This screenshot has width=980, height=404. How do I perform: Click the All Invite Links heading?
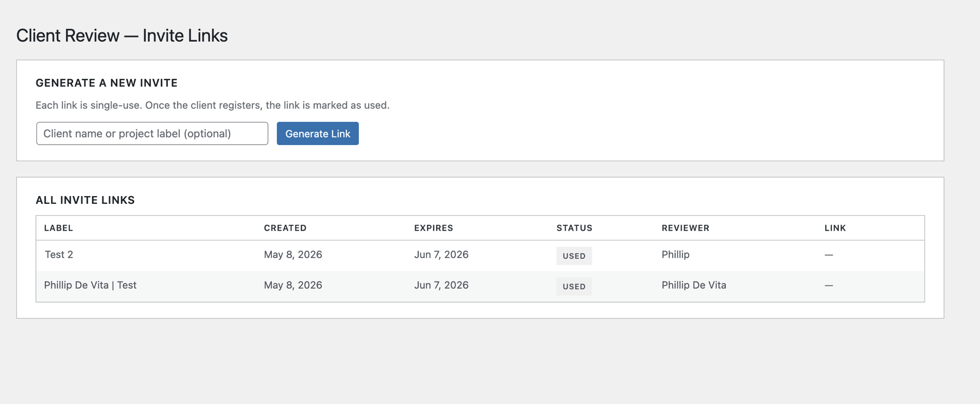tap(85, 200)
